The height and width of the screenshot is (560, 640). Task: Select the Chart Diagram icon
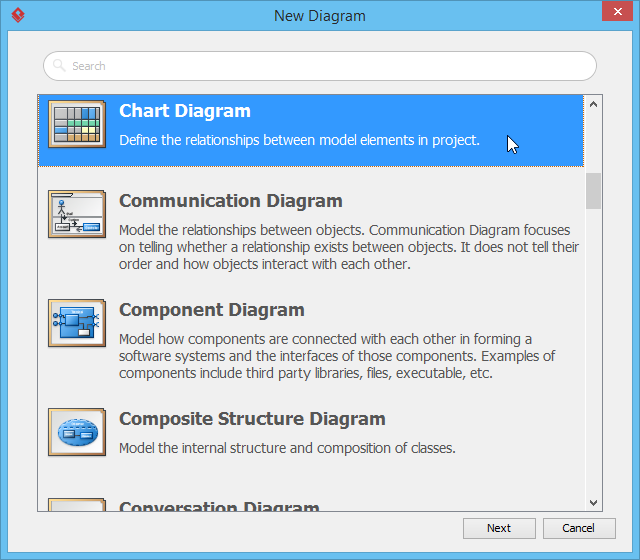77,124
